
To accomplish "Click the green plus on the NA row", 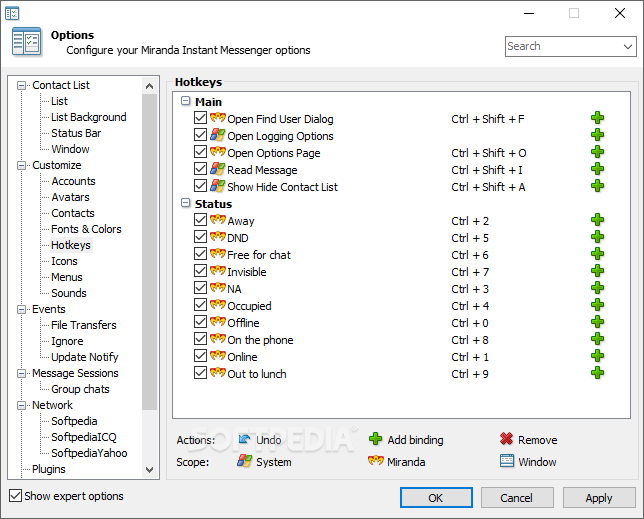I will 597,288.
